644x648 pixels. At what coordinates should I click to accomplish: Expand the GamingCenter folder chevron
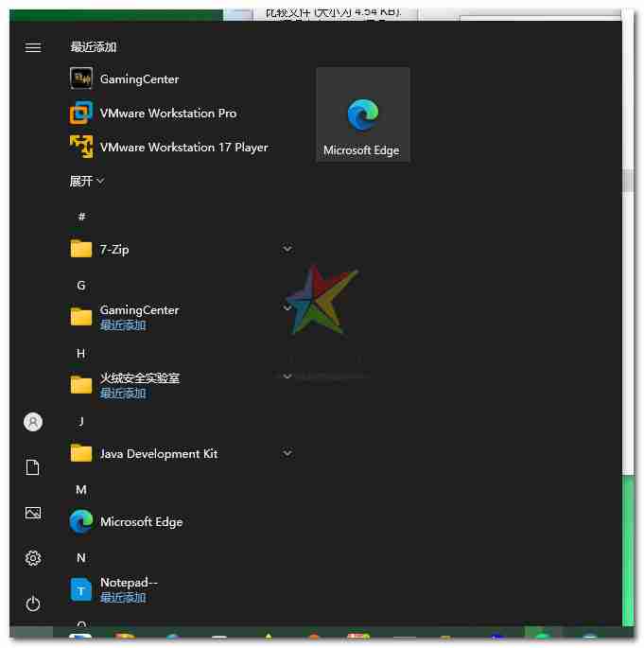tap(287, 307)
